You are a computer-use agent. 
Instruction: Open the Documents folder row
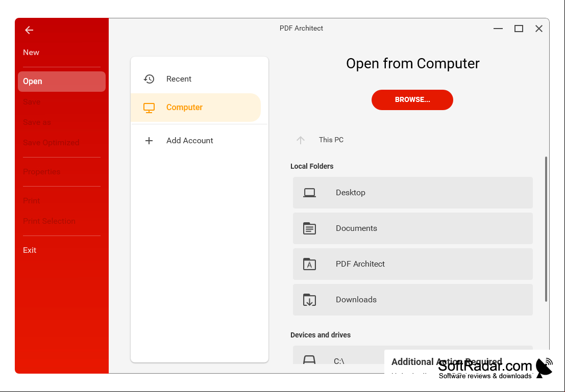click(x=412, y=228)
